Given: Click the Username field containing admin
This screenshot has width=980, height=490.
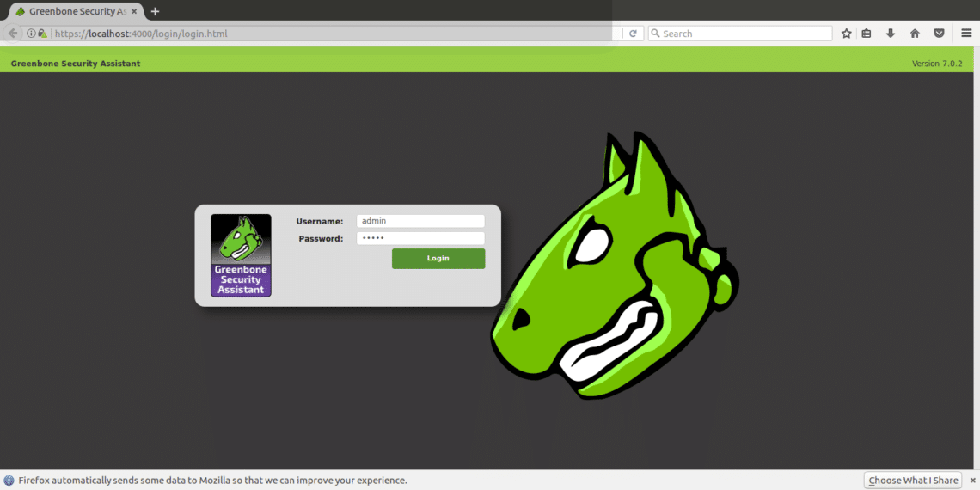Looking at the screenshot, I should coord(420,221).
